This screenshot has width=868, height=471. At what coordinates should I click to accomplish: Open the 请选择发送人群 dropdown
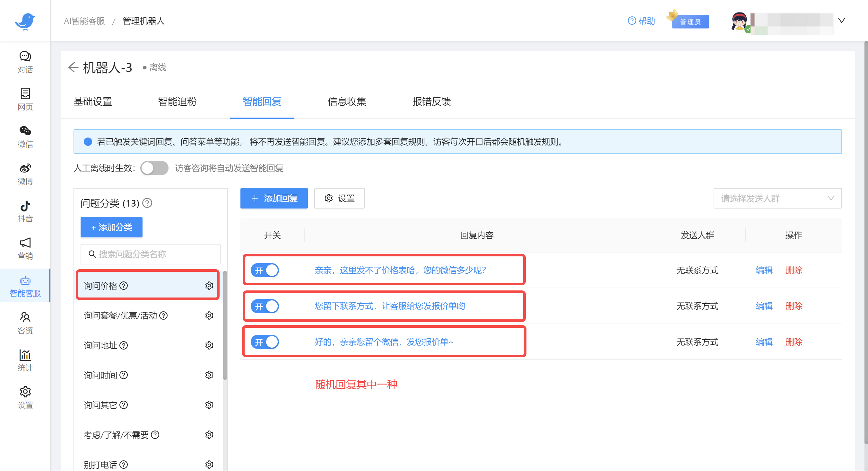click(777, 198)
